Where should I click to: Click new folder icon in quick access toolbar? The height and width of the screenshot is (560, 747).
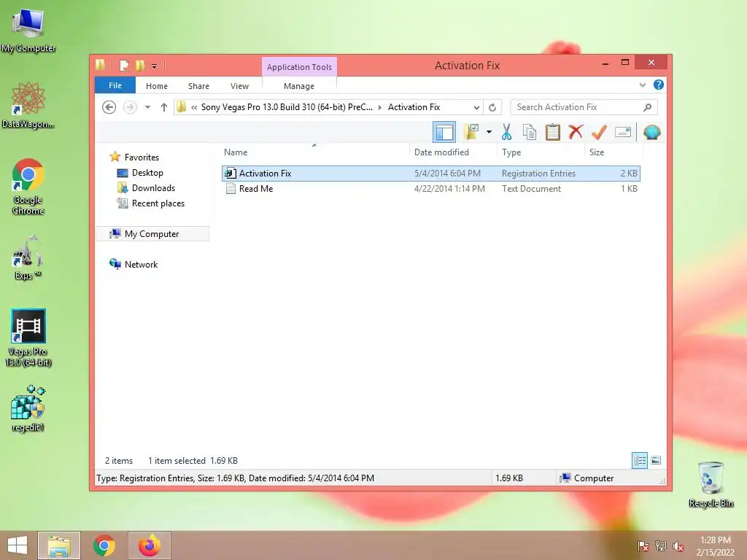pos(139,65)
